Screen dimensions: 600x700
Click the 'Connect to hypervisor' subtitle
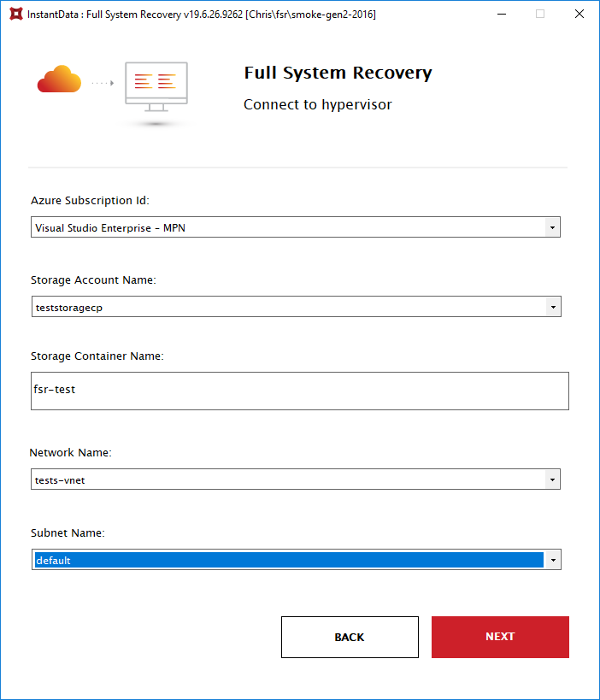[317, 104]
